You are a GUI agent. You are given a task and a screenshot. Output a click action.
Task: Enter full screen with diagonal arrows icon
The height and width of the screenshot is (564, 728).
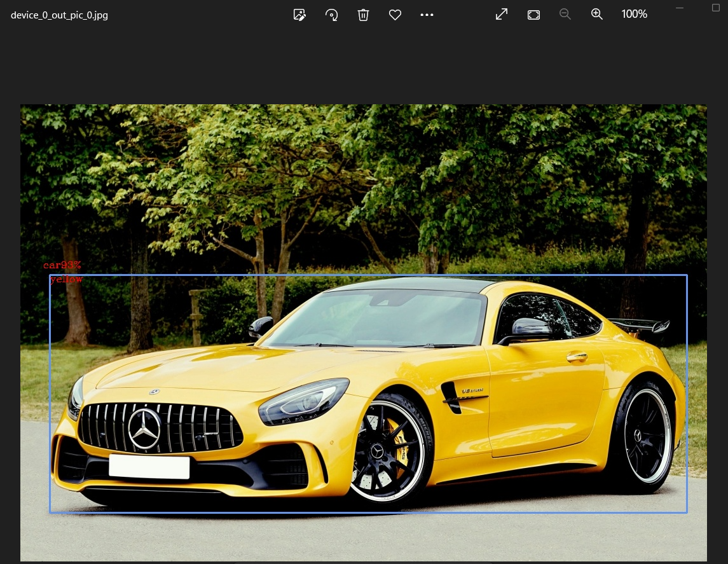tap(502, 15)
